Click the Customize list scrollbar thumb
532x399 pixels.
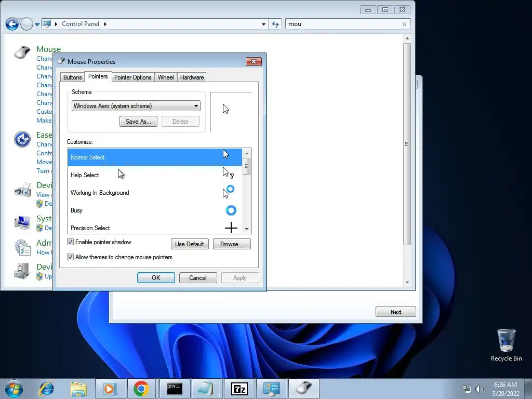click(247, 166)
